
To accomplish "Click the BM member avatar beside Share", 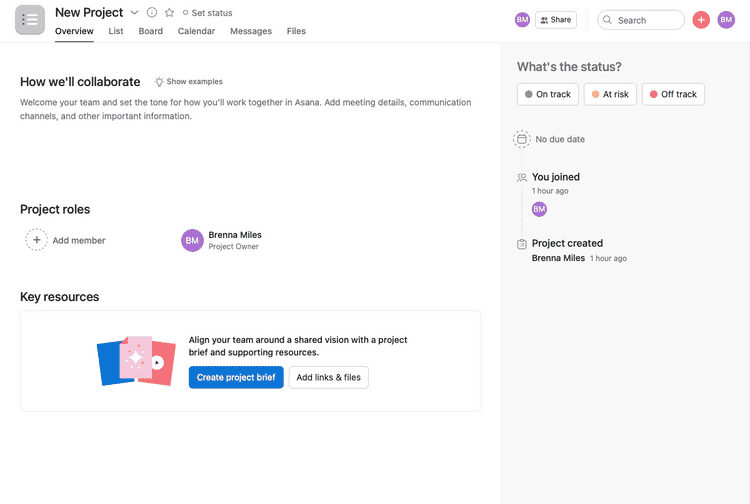I will [522, 20].
